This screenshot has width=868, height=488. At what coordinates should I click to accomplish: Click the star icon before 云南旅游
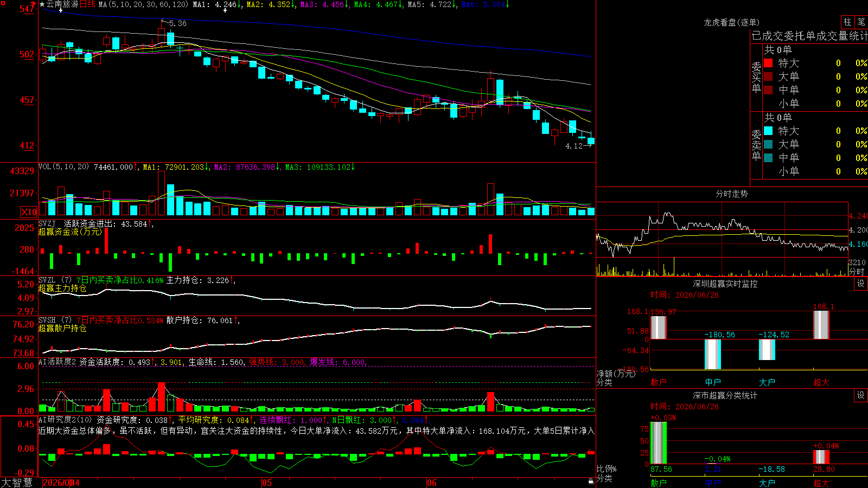[42, 4]
